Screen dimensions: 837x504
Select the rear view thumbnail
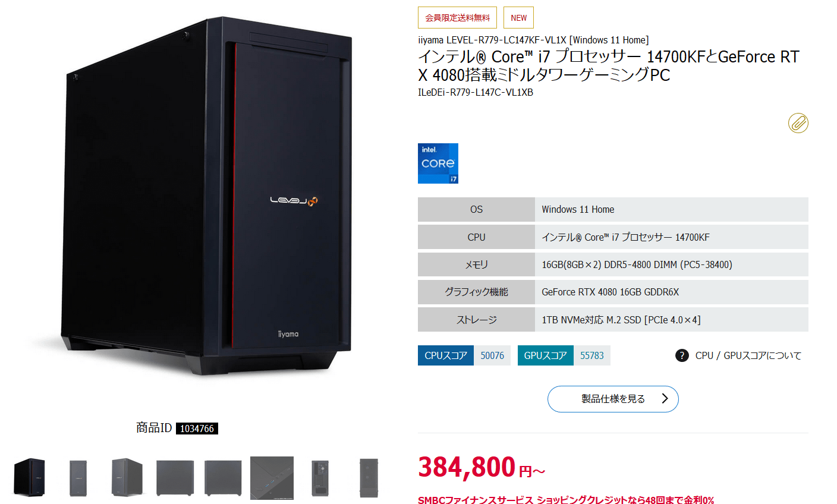coord(320,478)
